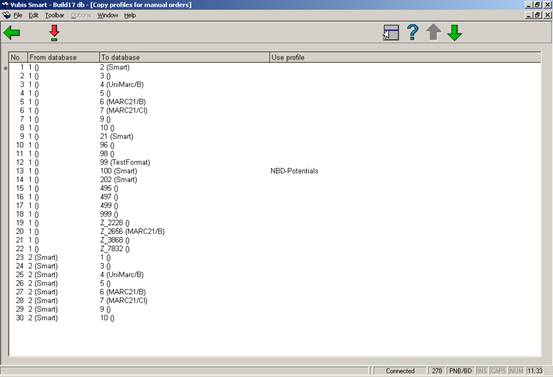
Task: Select row 30 to database 10
Action: point(275,318)
